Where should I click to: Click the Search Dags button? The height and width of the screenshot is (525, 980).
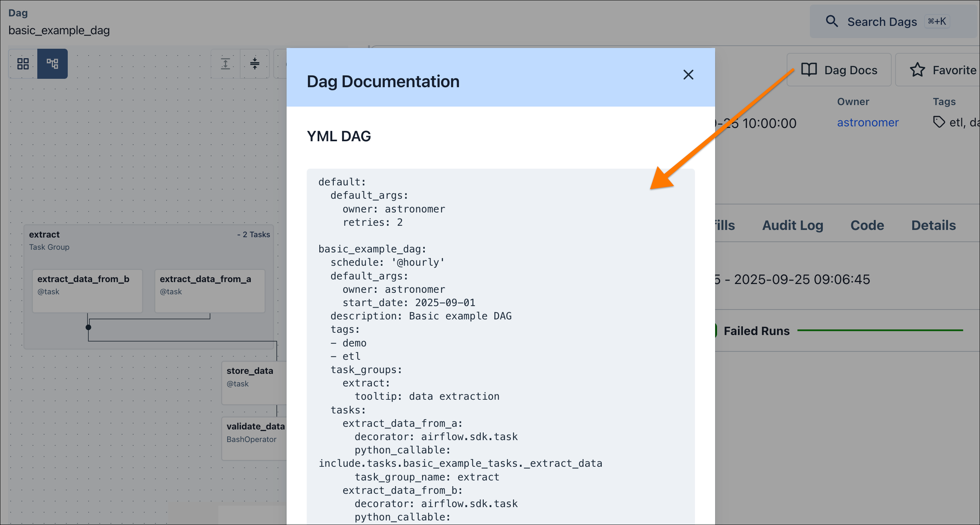(x=882, y=21)
